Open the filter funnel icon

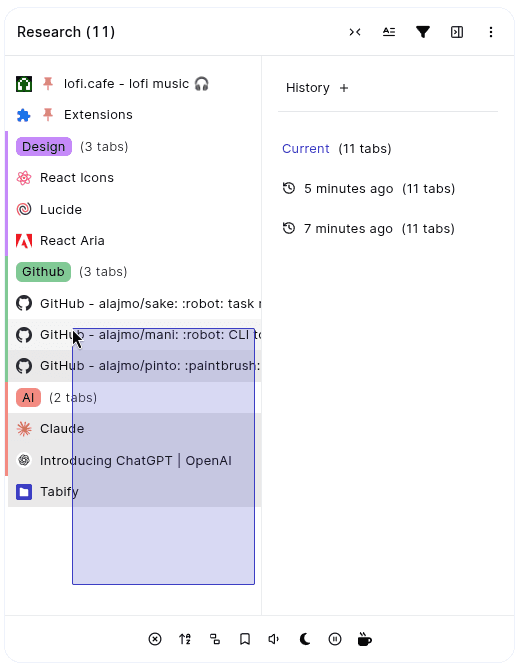(x=423, y=32)
